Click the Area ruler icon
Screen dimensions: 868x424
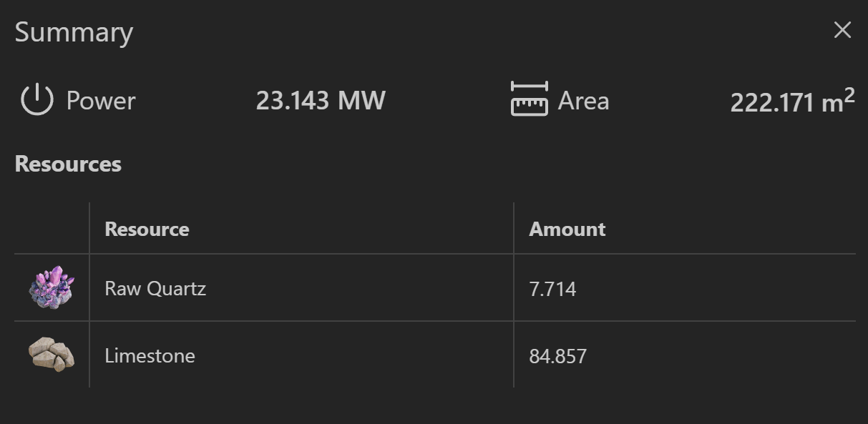pyautogui.click(x=529, y=99)
